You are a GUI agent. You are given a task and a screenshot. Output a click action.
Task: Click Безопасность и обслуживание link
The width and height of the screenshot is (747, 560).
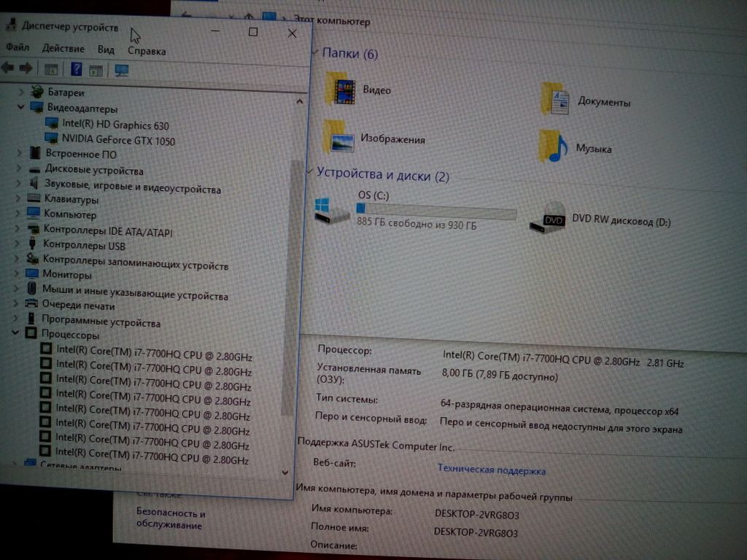(x=170, y=518)
